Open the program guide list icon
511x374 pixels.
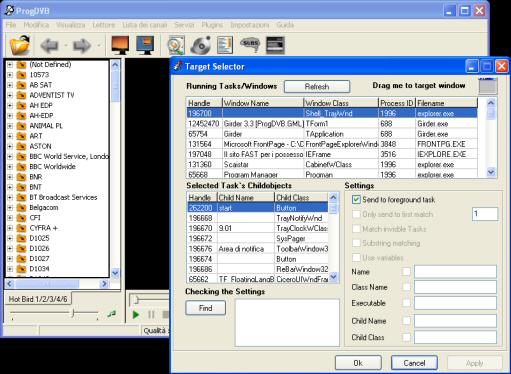coord(225,45)
